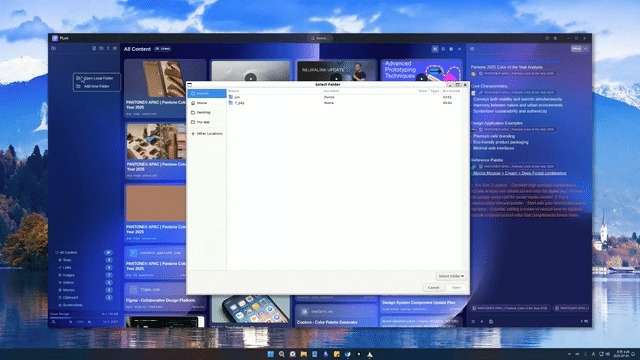Click the PANTONE source tag at memo panel bottom
The height and width of the screenshot is (360, 640).
coord(510,308)
